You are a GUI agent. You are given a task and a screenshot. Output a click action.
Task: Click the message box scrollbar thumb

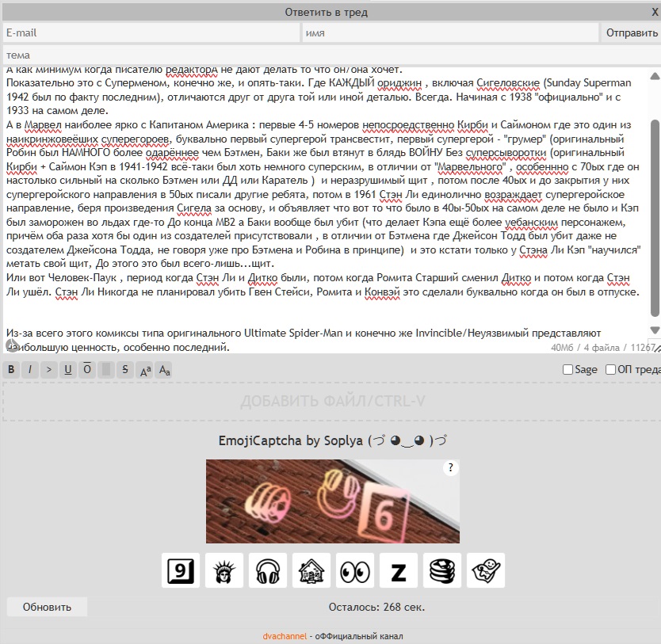pyautogui.click(x=655, y=218)
